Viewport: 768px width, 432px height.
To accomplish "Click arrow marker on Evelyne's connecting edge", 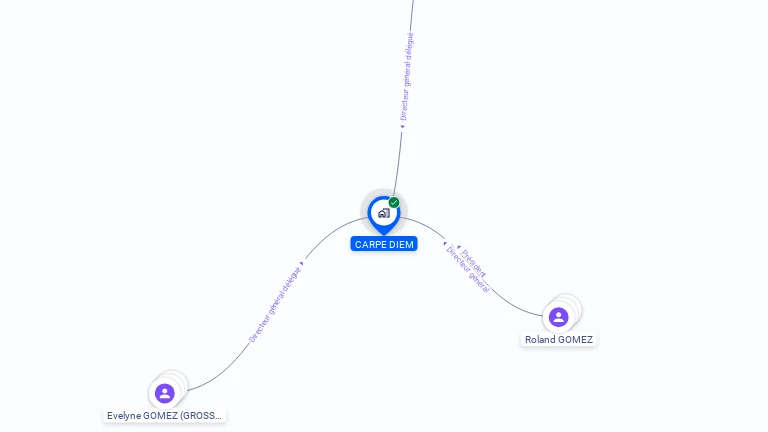I will (x=302, y=264).
